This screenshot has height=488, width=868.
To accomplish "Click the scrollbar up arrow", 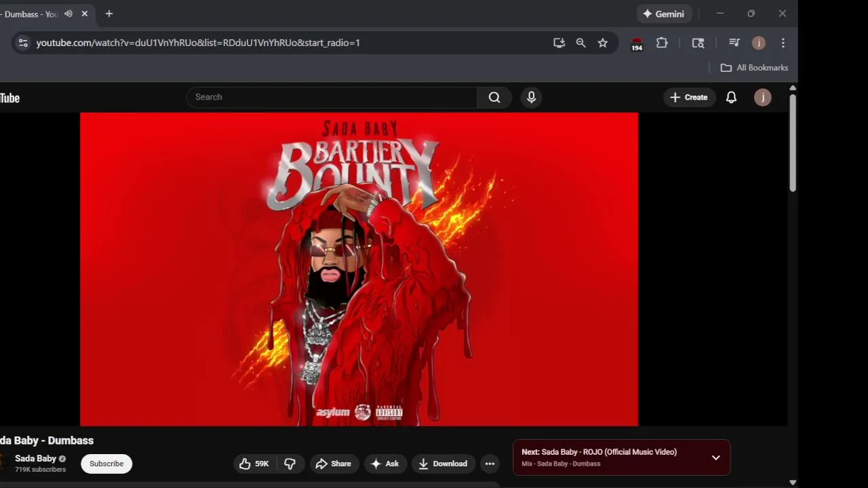I will pyautogui.click(x=793, y=89).
